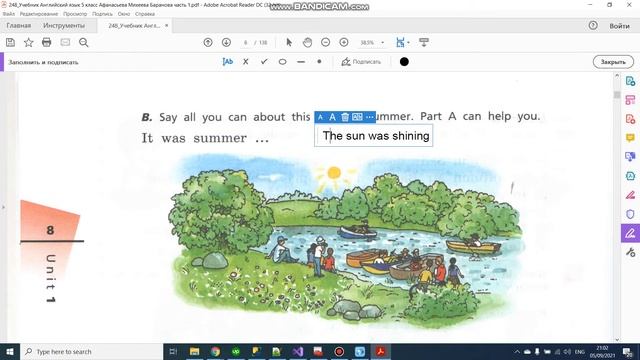The height and width of the screenshot is (360, 640).
Task: Go to previous page arrow
Action: (208, 42)
